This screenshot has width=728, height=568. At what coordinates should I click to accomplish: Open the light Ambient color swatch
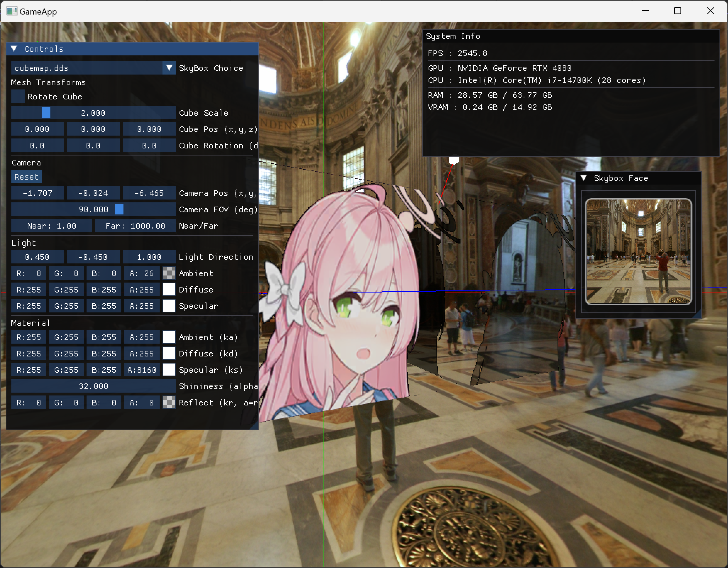[x=169, y=273]
